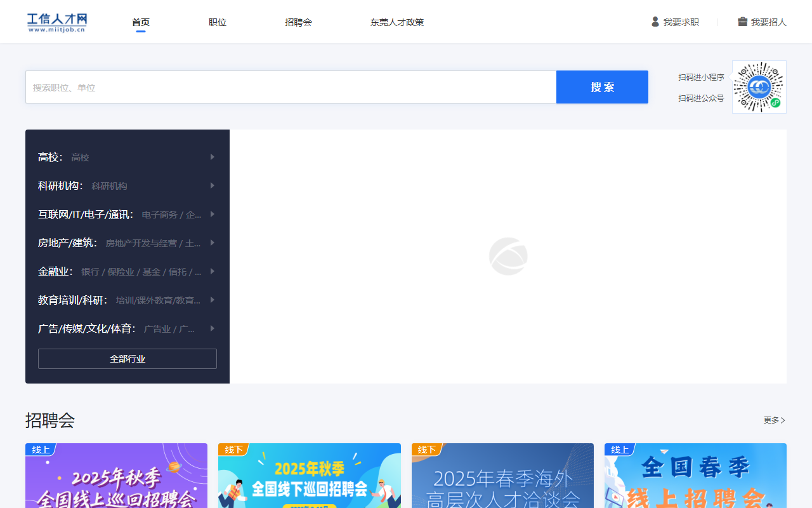Click 电子商务 under 互联网/IT row

point(159,215)
